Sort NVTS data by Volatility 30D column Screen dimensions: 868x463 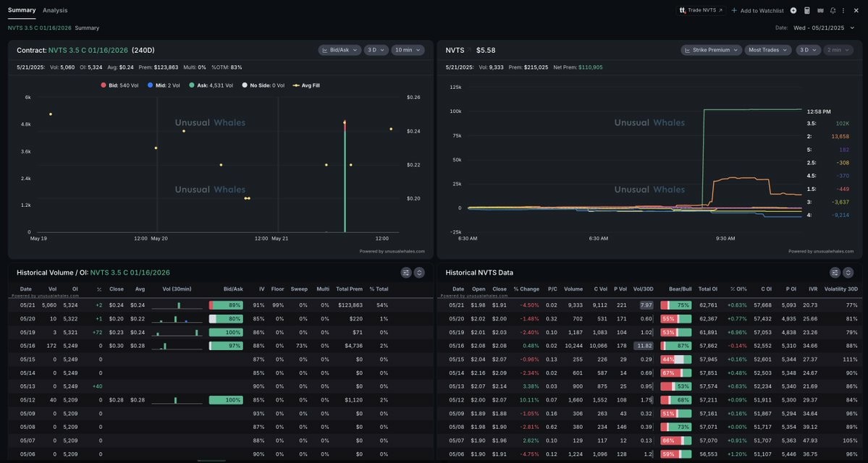841,289
